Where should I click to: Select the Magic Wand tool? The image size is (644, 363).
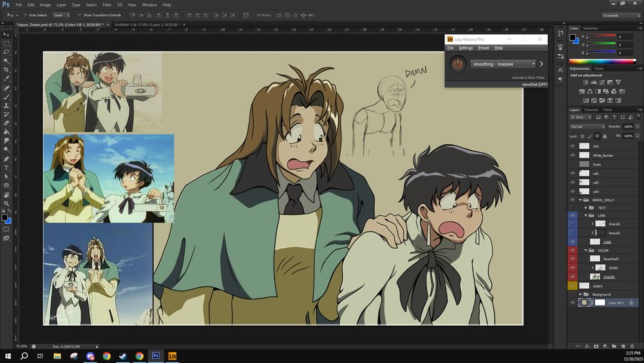click(x=6, y=61)
